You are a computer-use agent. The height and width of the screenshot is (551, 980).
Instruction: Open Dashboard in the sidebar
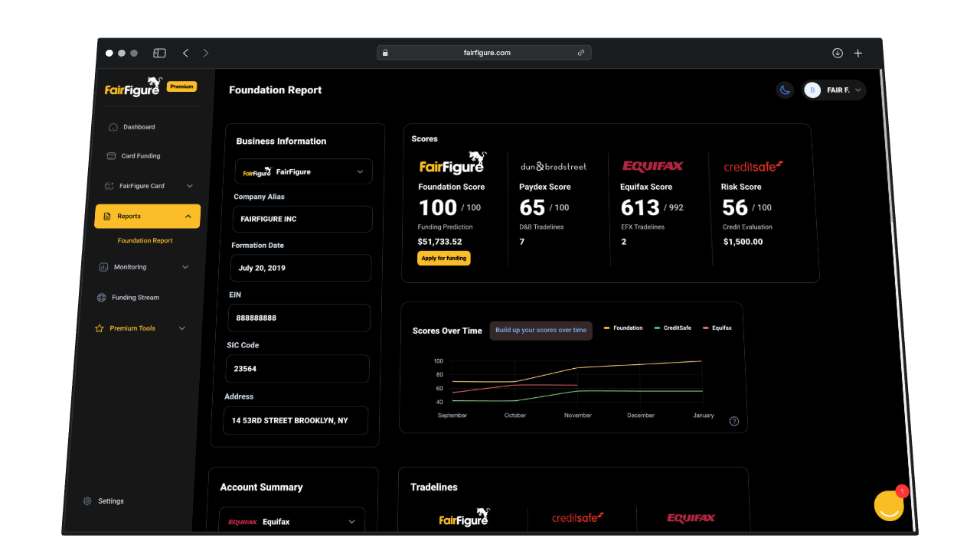point(139,127)
